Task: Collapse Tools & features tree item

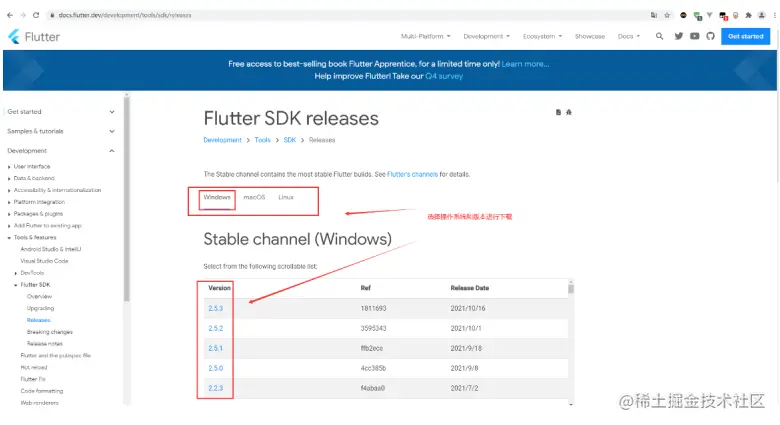Action: coord(32,238)
